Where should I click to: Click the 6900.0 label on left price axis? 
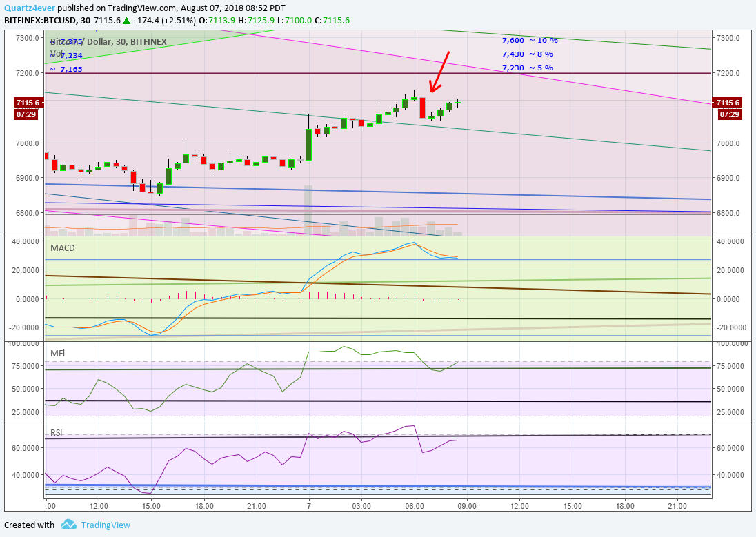point(28,178)
